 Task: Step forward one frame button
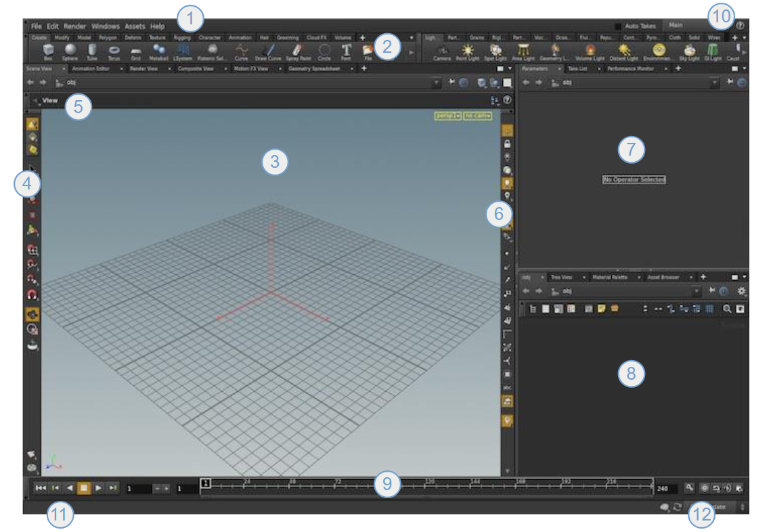pos(113,488)
